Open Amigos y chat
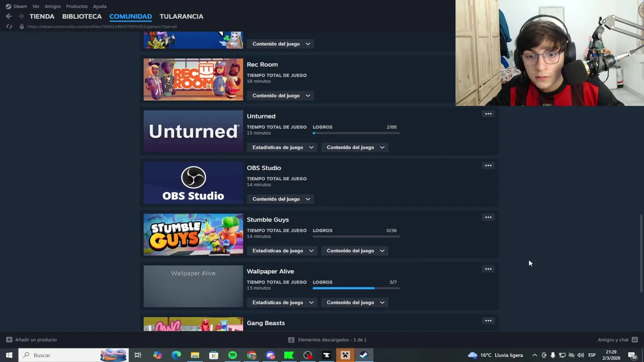Viewport: 644px width, 362px height. 618,340
